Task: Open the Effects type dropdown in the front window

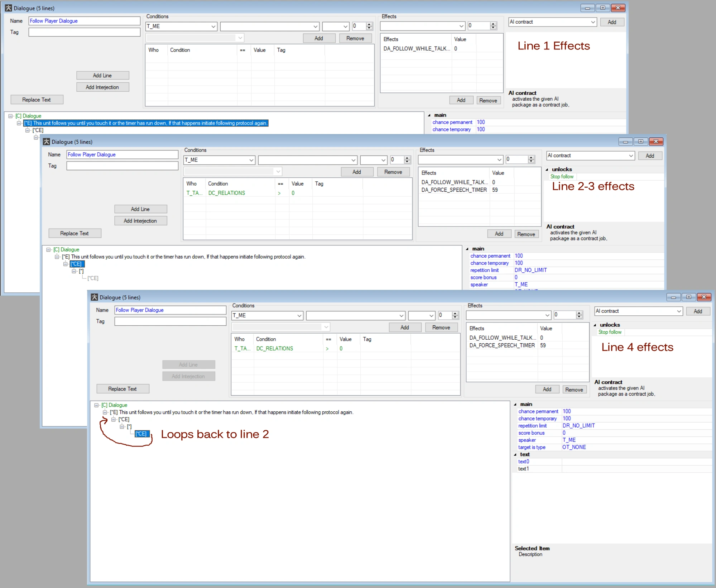Action: 547,315
